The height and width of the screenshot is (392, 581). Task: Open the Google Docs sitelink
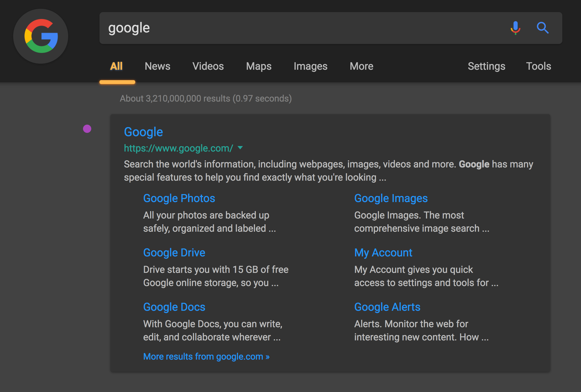pyautogui.click(x=174, y=307)
